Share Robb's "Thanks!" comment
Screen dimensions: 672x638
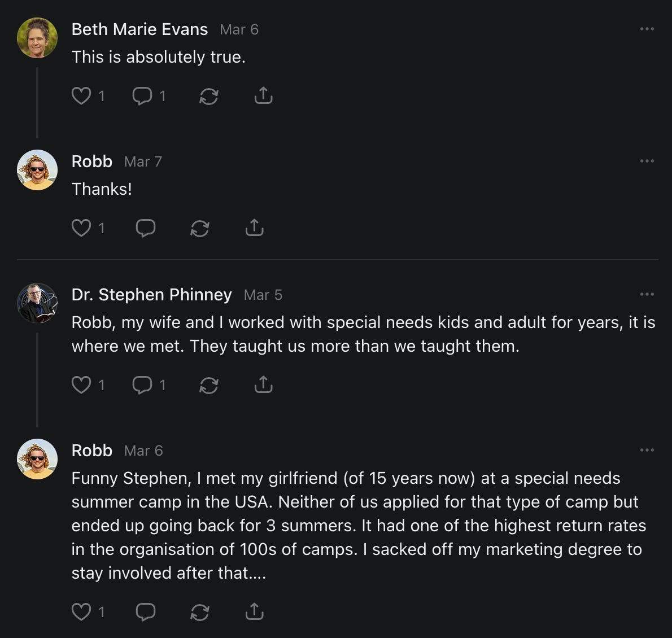point(255,228)
